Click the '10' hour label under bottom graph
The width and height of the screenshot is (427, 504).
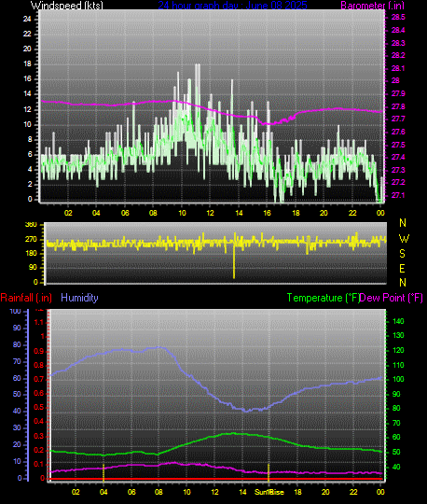click(x=186, y=492)
